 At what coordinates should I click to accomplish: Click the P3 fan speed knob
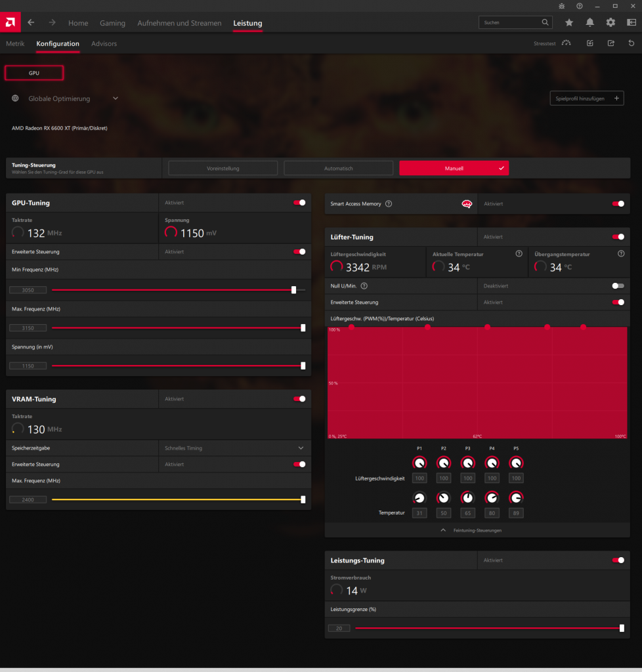point(467,463)
